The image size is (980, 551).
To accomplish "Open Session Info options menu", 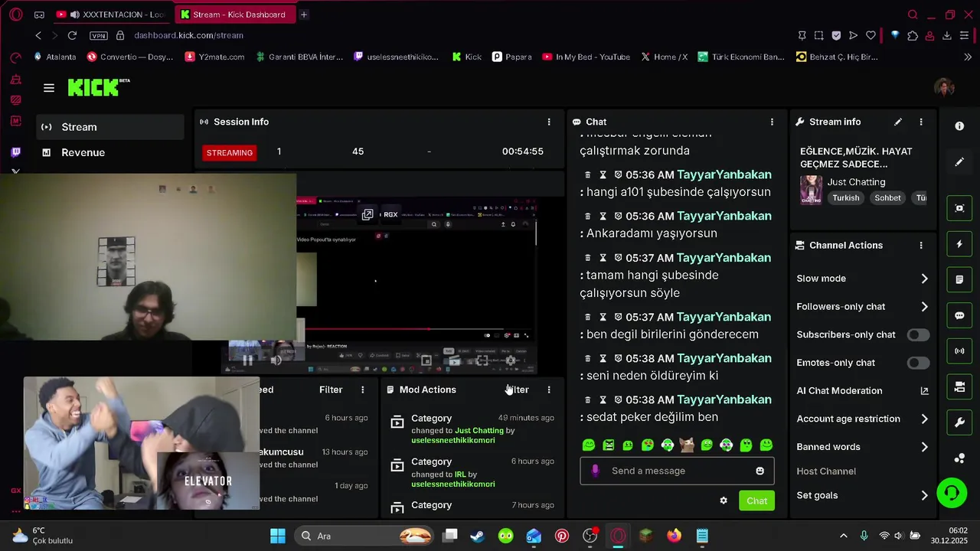I will 548,122.
